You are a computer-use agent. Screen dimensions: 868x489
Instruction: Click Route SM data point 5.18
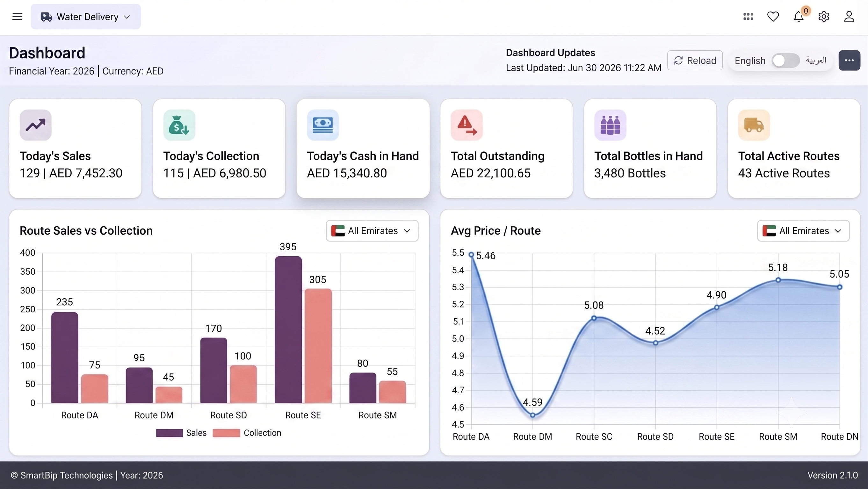(x=778, y=280)
